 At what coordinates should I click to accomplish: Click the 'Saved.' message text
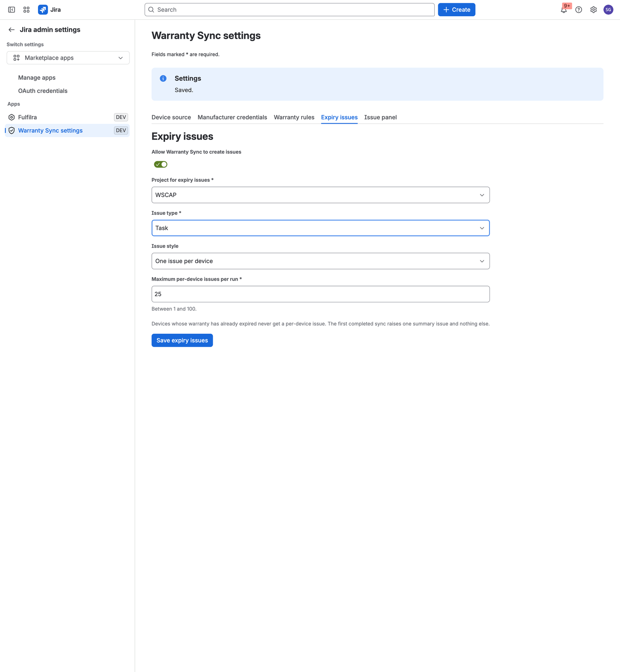coord(184,90)
